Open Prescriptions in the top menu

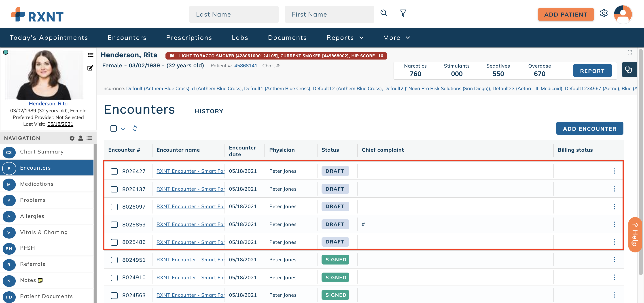pyautogui.click(x=189, y=38)
